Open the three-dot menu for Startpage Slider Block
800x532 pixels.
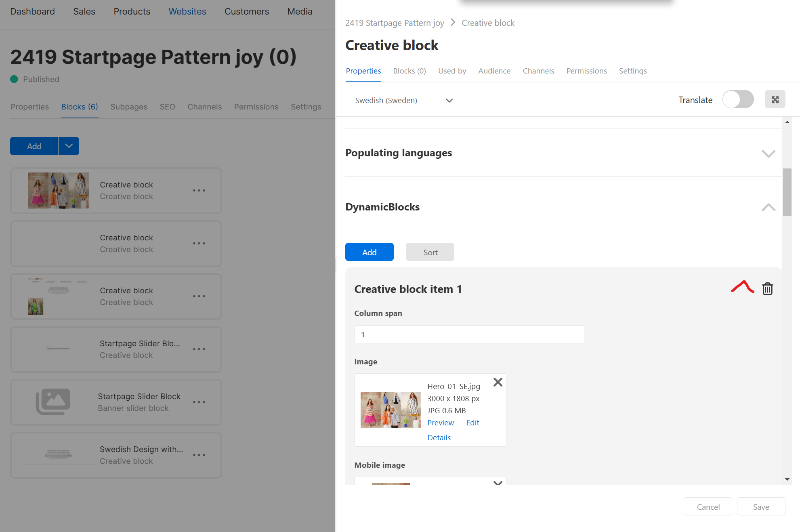click(199, 402)
